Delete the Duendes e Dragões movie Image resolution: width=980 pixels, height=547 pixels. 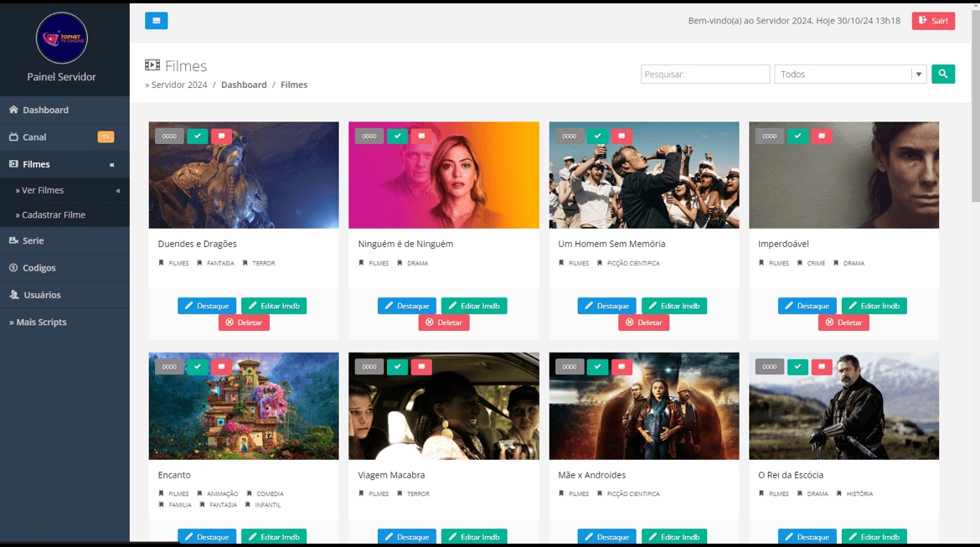pyautogui.click(x=244, y=323)
